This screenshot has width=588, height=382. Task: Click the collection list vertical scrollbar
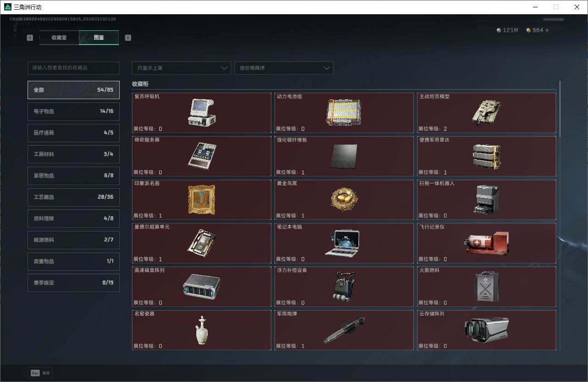point(560,109)
